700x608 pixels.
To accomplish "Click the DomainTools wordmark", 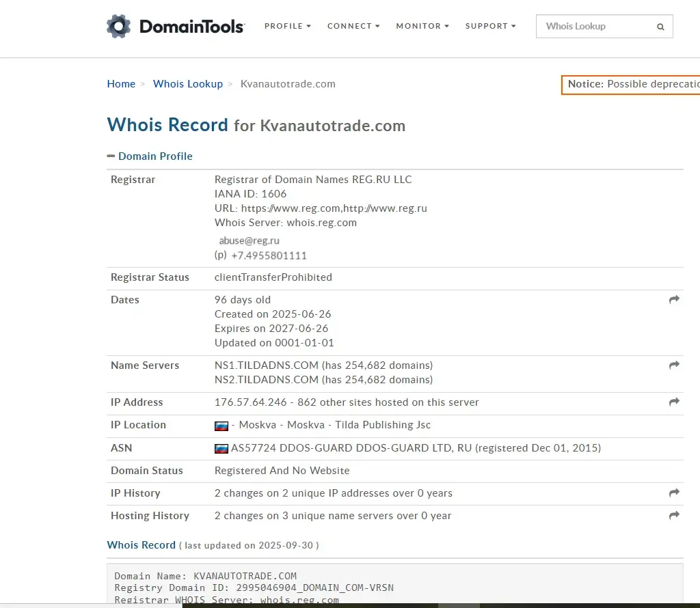I will click(192, 27).
